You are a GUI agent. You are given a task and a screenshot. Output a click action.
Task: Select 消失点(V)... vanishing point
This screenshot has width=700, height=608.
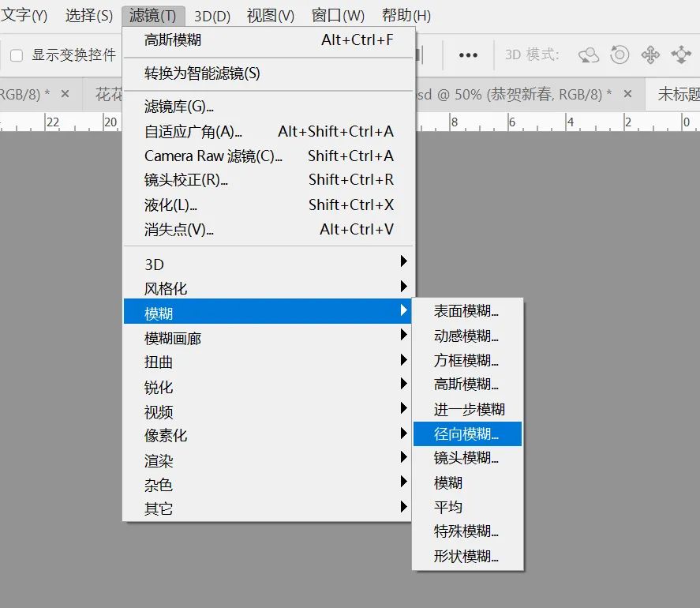pyautogui.click(x=269, y=230)
